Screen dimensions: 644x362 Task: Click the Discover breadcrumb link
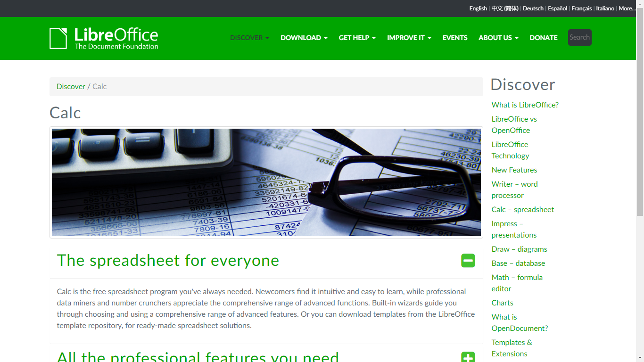[71, 87]
